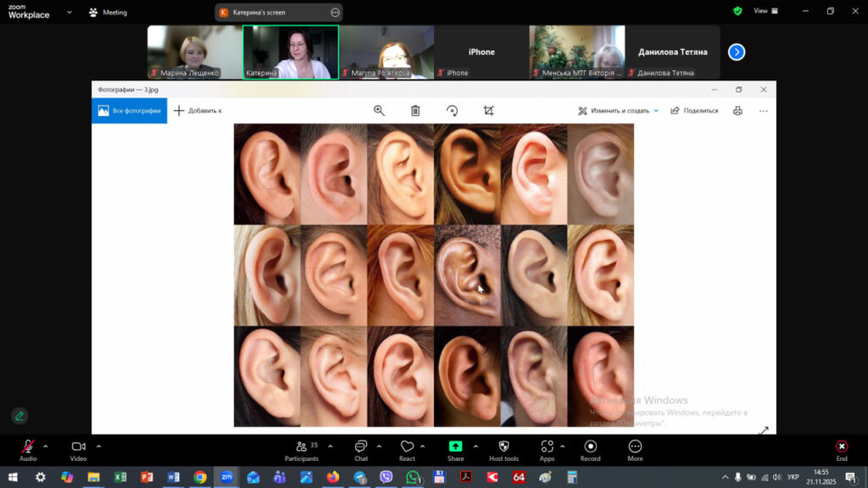Select the crop tool icon
The width and height of the screenshot is (868, 488).
[488, 111]
